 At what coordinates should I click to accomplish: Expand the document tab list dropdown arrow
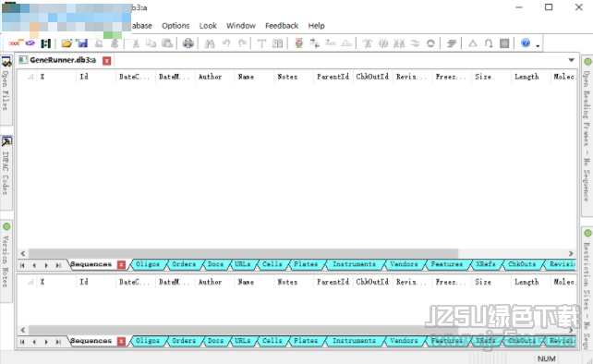point(571,60)
